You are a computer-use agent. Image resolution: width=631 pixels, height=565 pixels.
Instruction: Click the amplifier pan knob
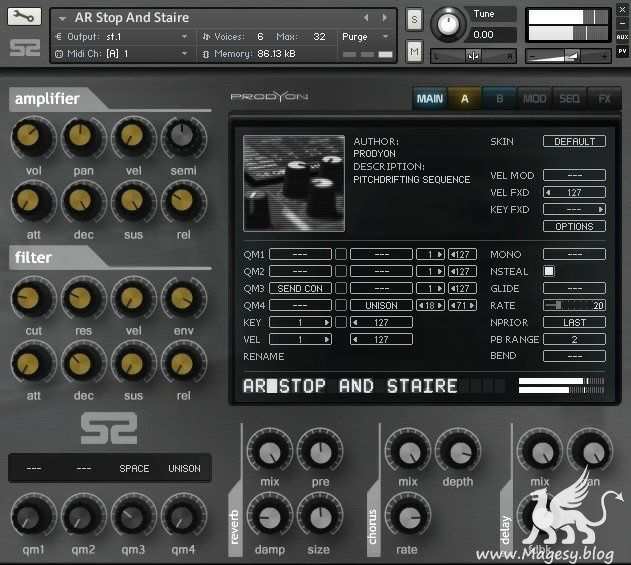click(83, 137)
